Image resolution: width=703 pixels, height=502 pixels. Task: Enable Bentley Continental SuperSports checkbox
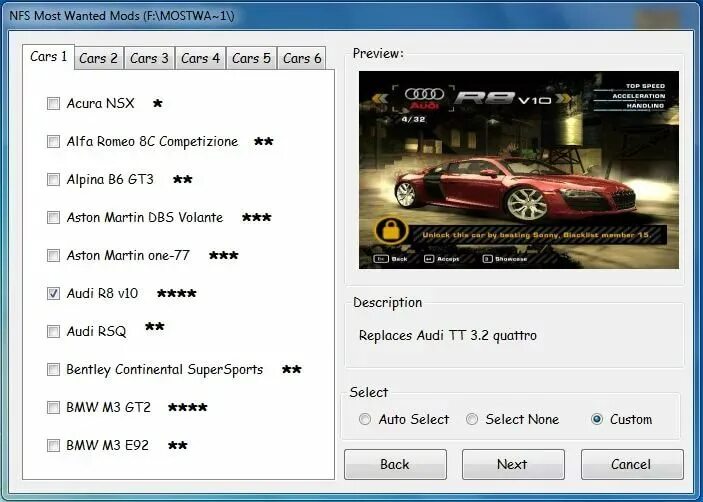click(53, 369)
